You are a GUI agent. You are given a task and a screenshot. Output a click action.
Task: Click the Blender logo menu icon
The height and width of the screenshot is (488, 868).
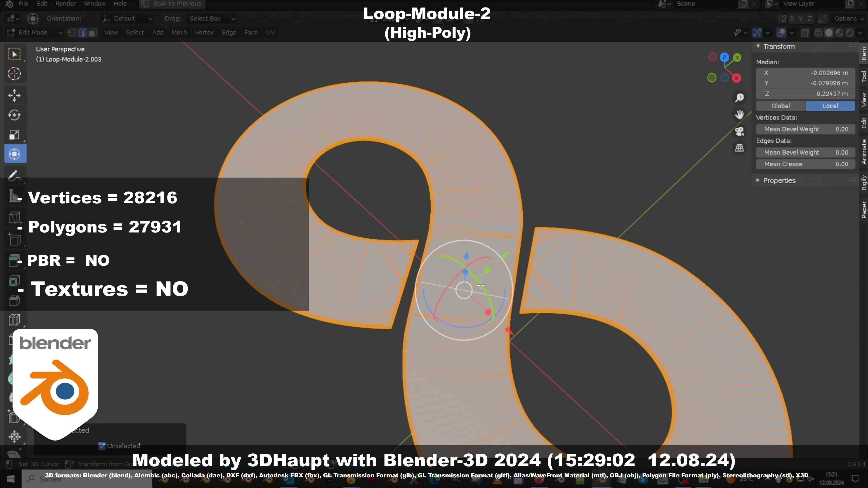(9, 4)
